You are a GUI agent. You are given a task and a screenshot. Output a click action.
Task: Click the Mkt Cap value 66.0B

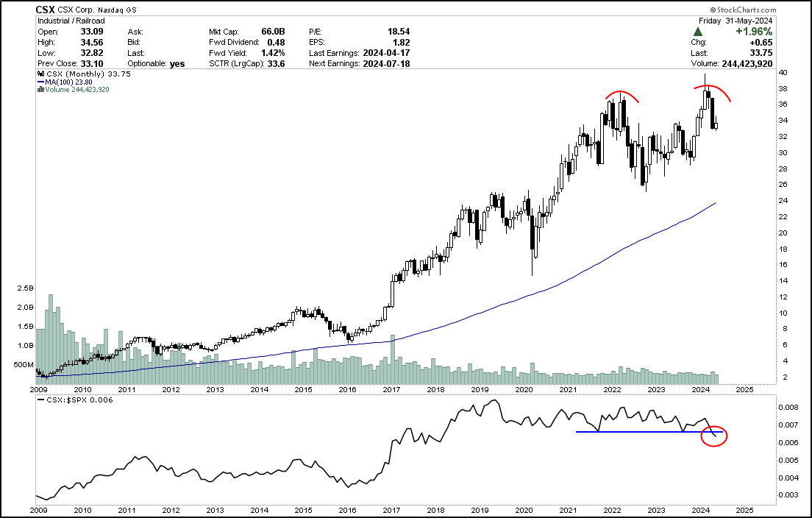[273, 32]
